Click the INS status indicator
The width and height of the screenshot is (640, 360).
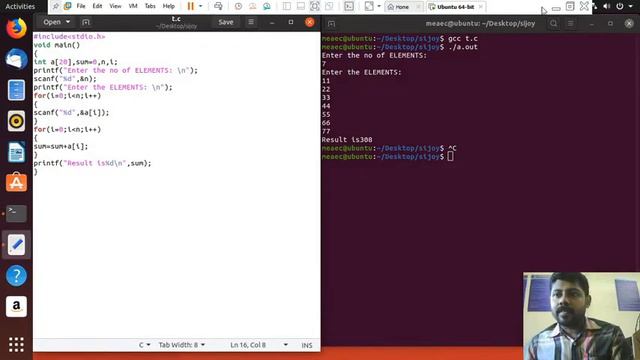click(x=307, y=345)
